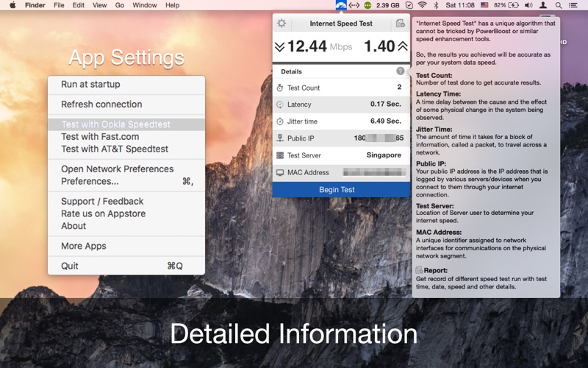
Task: Open Preferences from settings menu
Action: point(90,181)
